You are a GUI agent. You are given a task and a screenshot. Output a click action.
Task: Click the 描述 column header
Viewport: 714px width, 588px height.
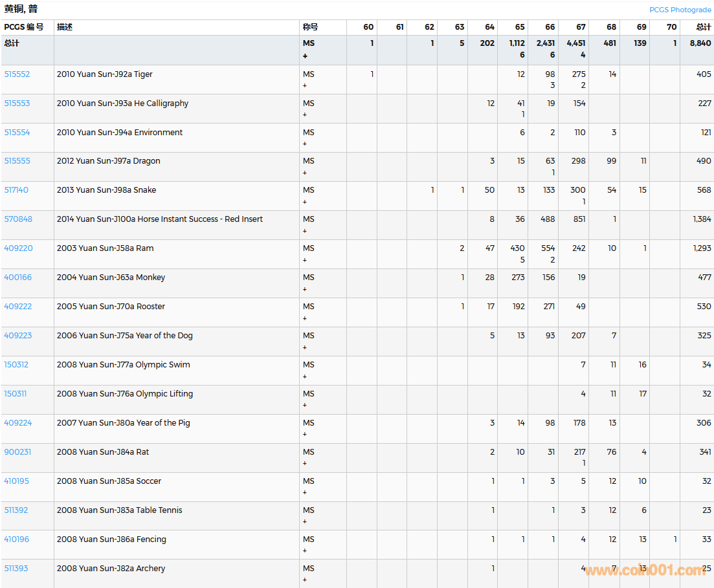[65, 27]
